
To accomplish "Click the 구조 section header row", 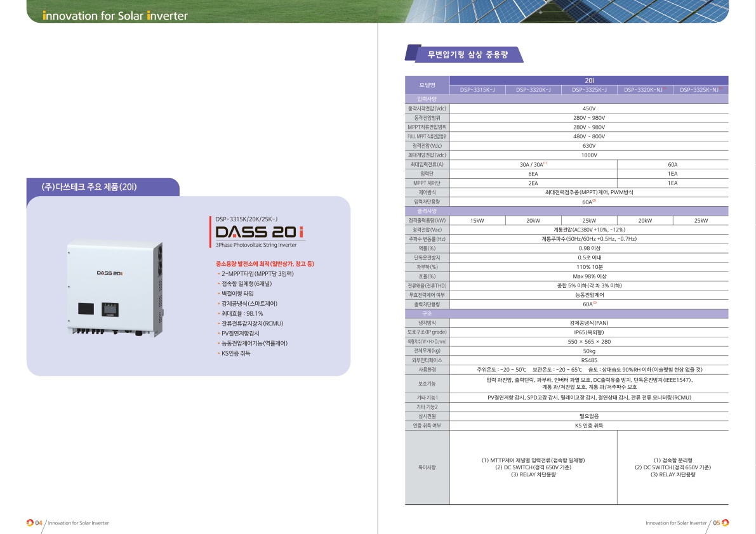I will (427, 313).
